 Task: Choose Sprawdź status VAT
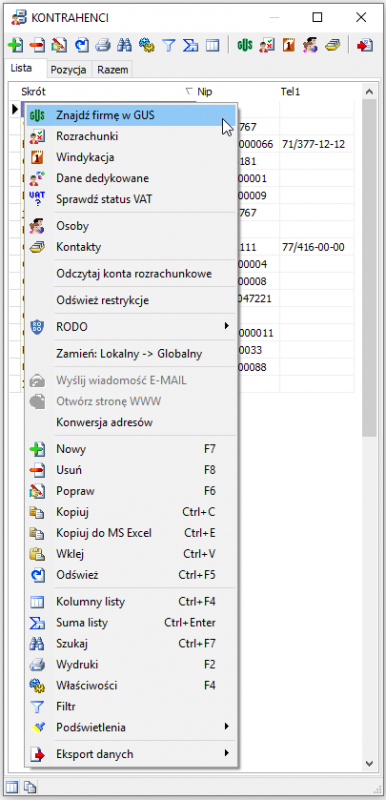(x=131, y=199)
